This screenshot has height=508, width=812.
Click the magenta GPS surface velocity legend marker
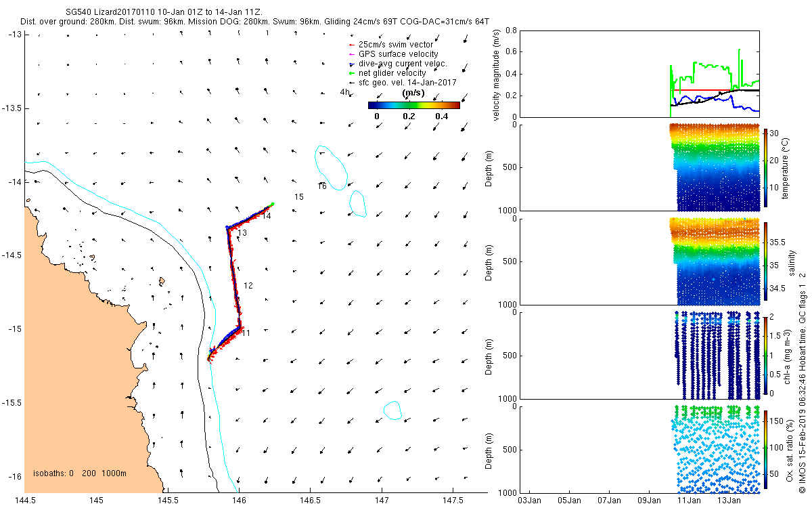(351, 54)
